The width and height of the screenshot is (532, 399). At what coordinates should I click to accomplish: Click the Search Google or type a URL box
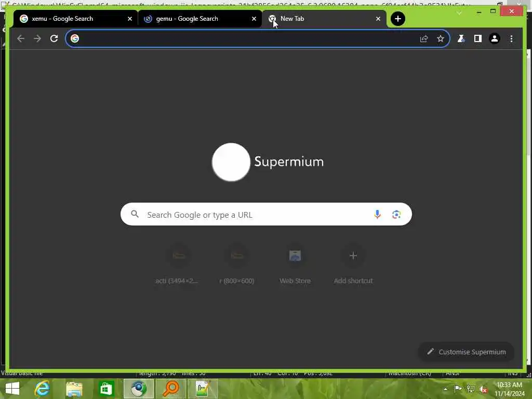(x=266, y=215)
